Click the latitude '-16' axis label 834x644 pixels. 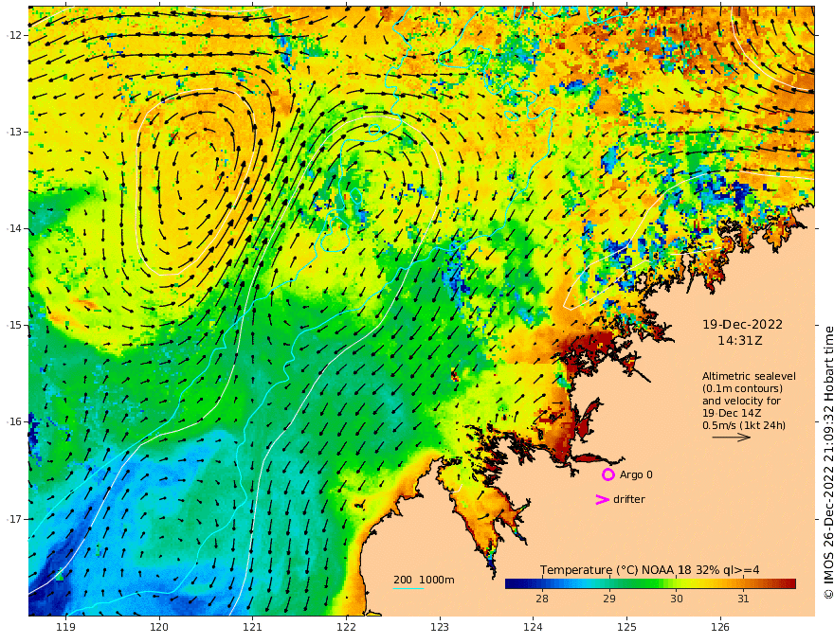(14, 421)
